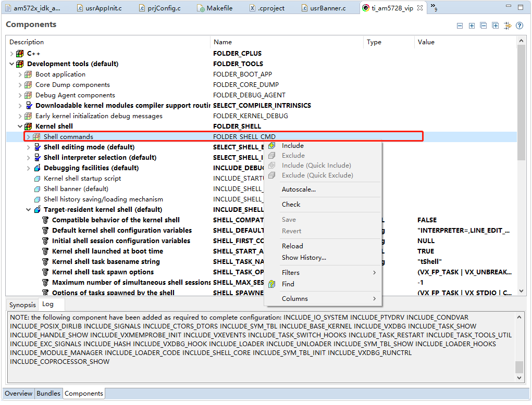Click the expand-selected stacked plus icon

pyautogui.click(x=496, y=25)
